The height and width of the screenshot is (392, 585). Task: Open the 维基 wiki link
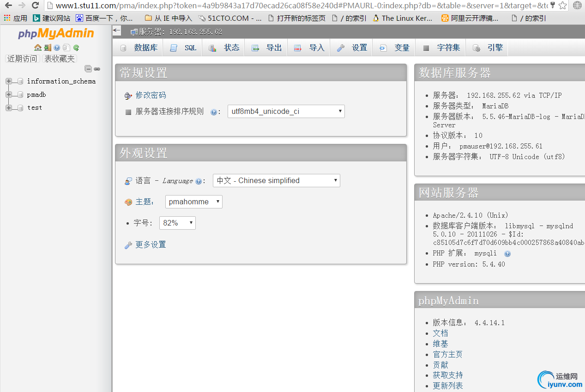coord(440,344)
